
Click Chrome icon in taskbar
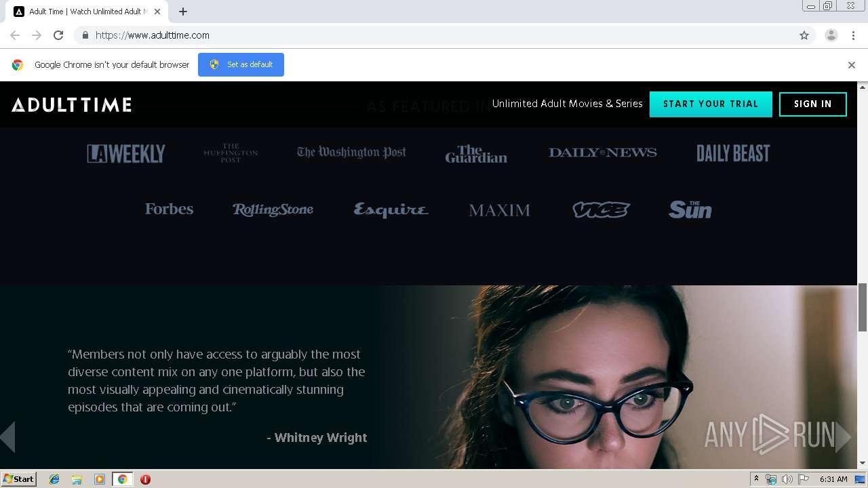[122, 479]
